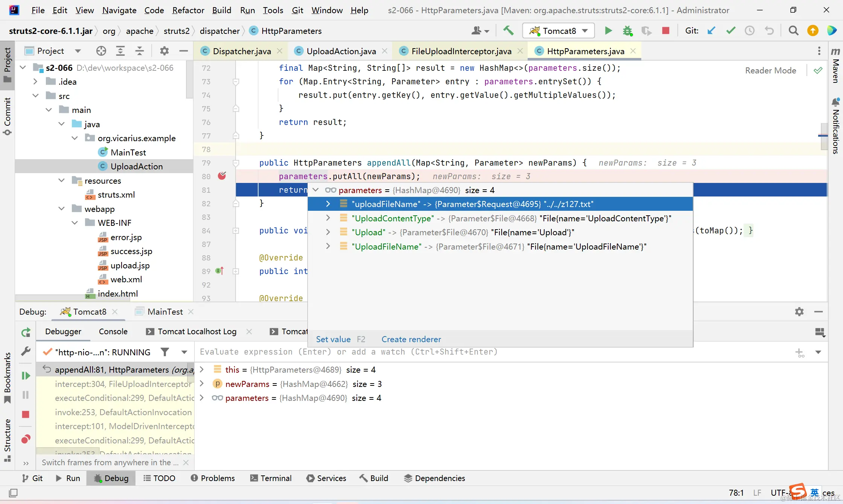Screen dimensions: 843x504
Task: Click Create renderer link
Action: (411, 339)
